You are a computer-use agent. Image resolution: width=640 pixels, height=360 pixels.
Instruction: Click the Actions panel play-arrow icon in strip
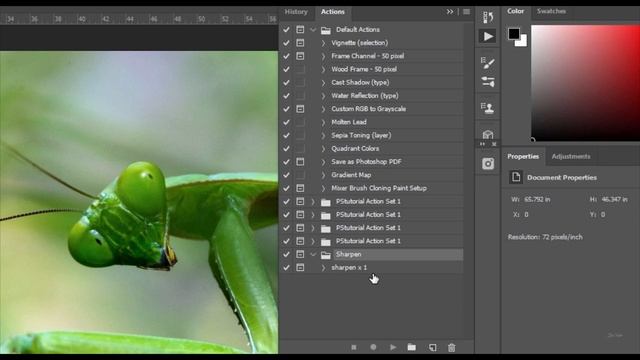pos(488,36)
